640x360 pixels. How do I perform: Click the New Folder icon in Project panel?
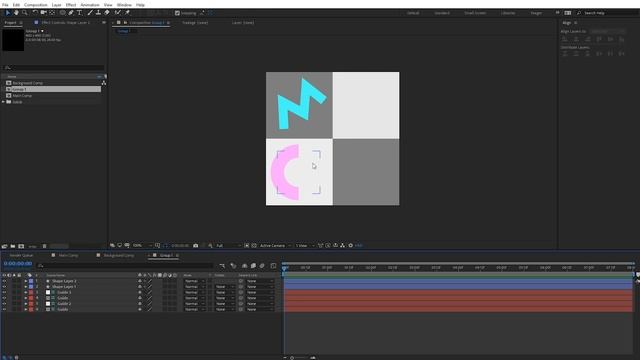[13, 246]
